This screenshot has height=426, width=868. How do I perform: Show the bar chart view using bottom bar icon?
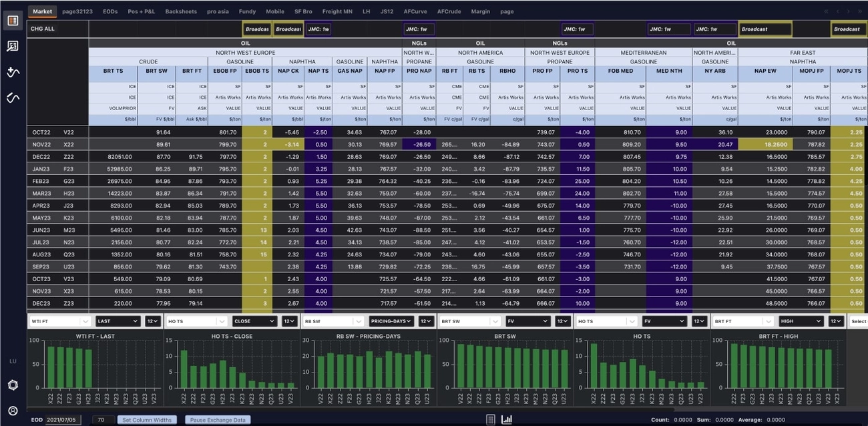507,419
